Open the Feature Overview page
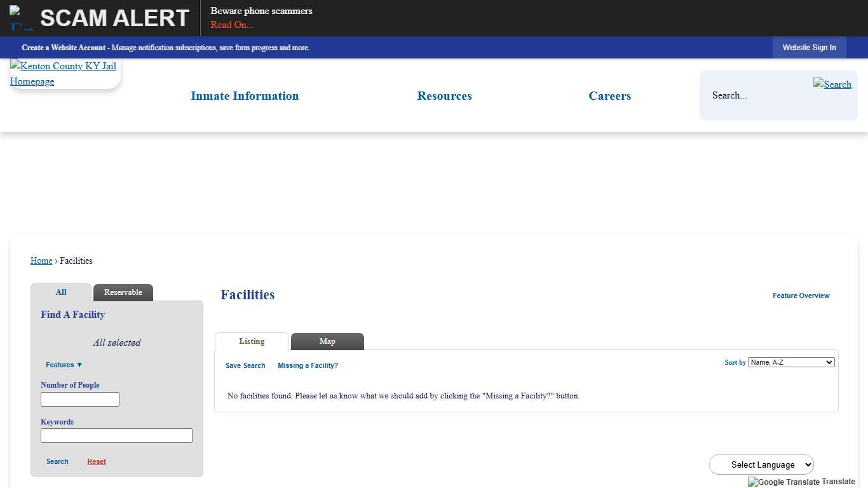The image size is (868, 488). (801, 295)
